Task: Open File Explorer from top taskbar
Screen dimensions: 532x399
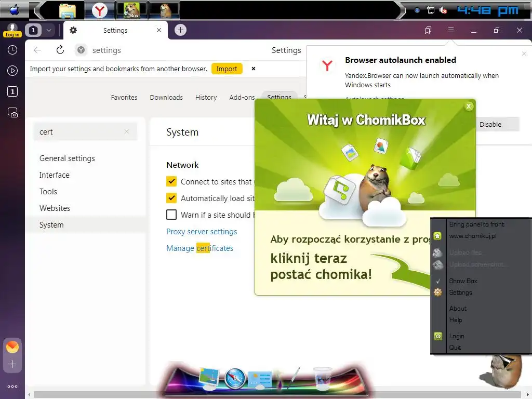Action: (x=68, y=10)
